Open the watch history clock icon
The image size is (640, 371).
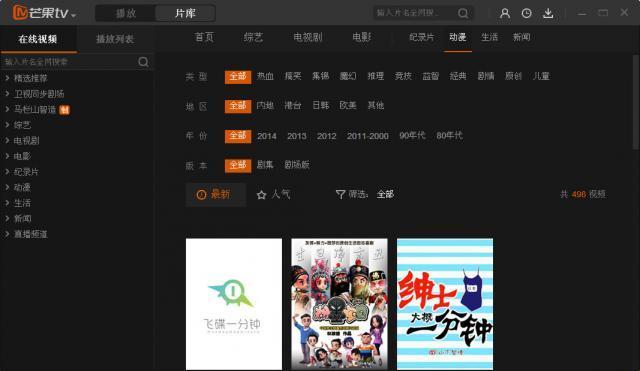coord(527,13)
